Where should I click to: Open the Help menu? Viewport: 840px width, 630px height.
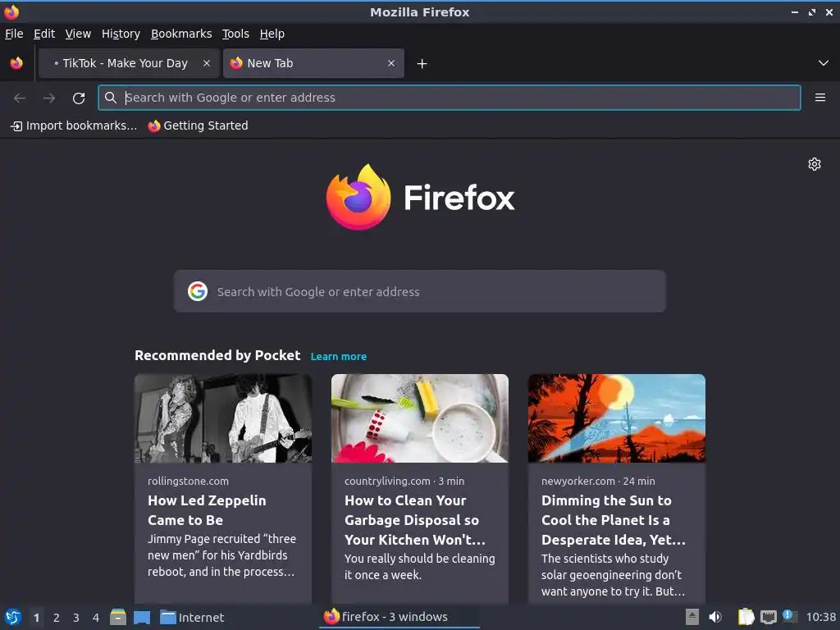(x=272, y=34)
